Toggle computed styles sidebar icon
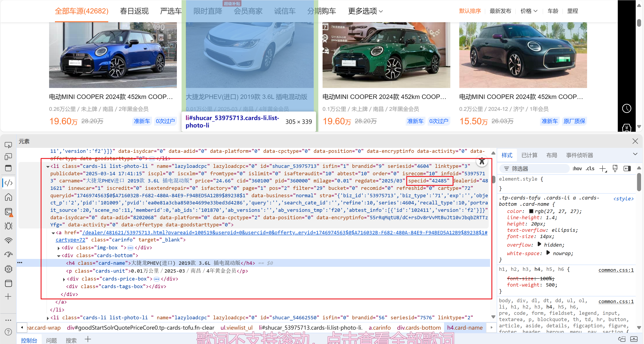Screen dimensions: 644x344 (627, 169)
